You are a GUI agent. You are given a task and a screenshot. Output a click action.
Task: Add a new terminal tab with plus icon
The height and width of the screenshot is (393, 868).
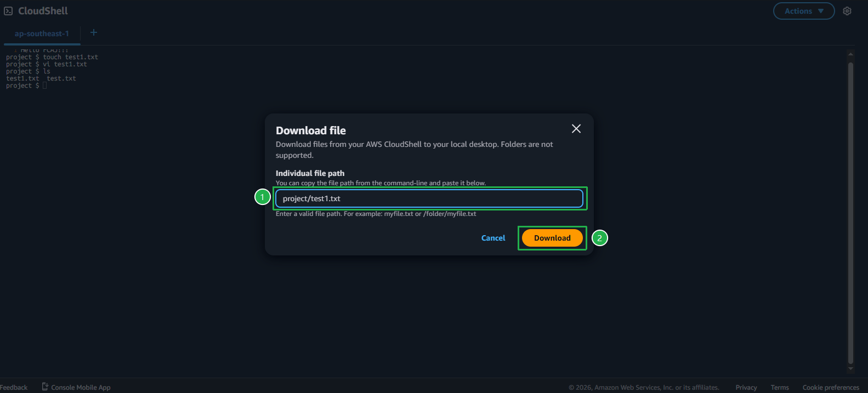[x=94, y=33]
